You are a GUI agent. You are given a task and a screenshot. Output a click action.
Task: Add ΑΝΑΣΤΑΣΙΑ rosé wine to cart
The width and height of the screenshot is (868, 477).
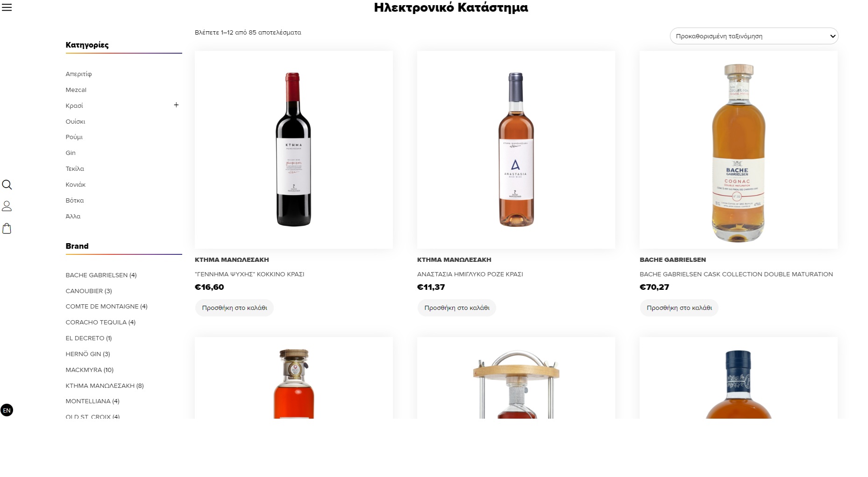[457, 308]
